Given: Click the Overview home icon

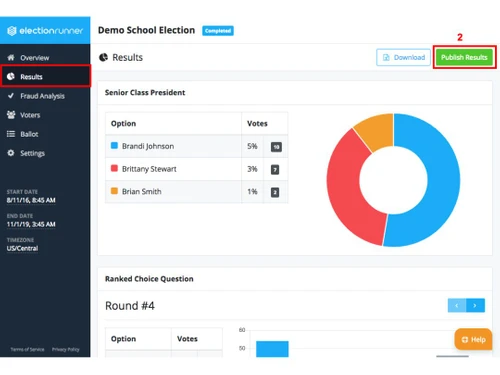Looking at the screenshot, I should [x=11, y=57].
